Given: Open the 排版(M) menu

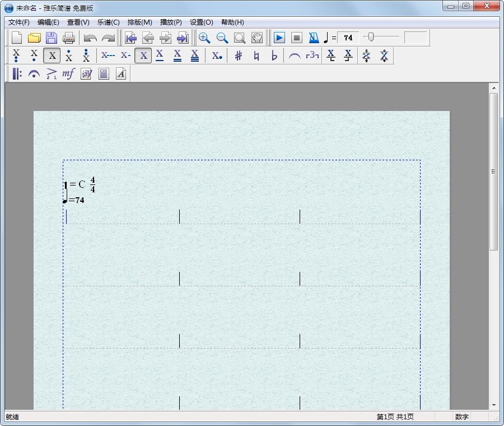Looking at the screenshot, I should click(139, 22).
